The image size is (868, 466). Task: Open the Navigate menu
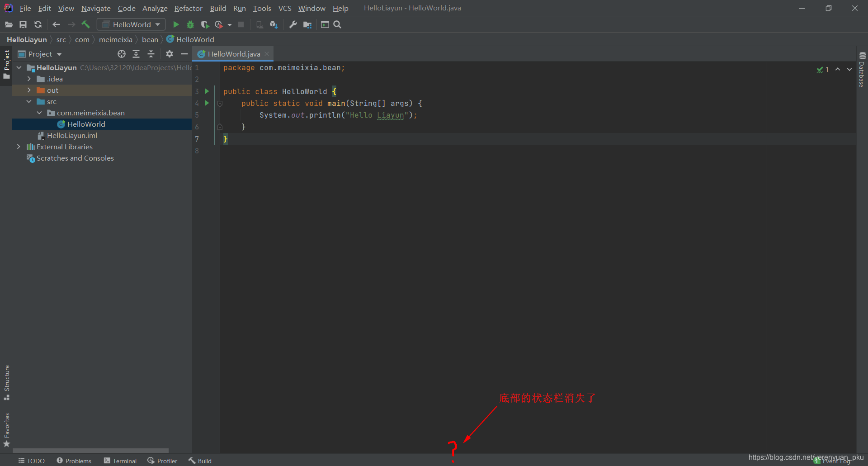(96, 8)
